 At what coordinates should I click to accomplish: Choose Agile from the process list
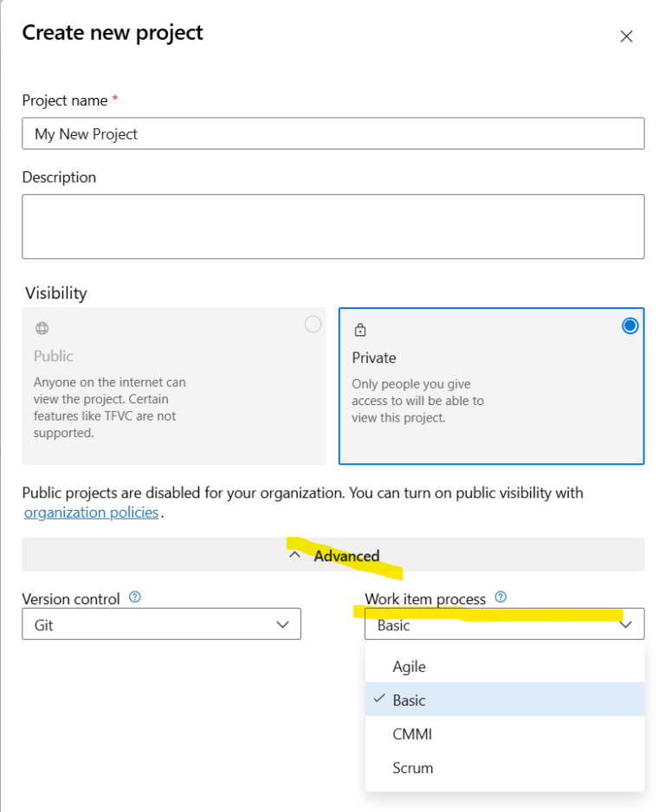tap(410, 667)
